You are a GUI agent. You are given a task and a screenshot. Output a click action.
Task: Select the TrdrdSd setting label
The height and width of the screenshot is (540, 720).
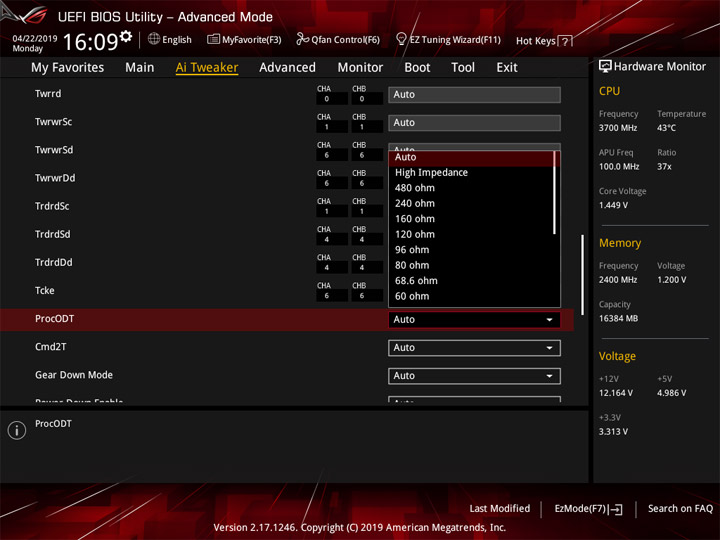tap(53, 234)
